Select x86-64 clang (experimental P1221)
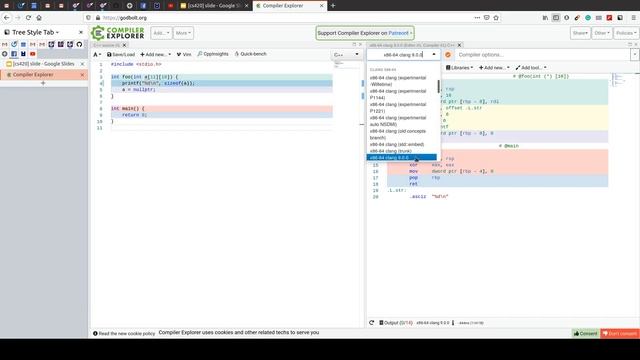The image size is (640, 360). click(402, 108)
